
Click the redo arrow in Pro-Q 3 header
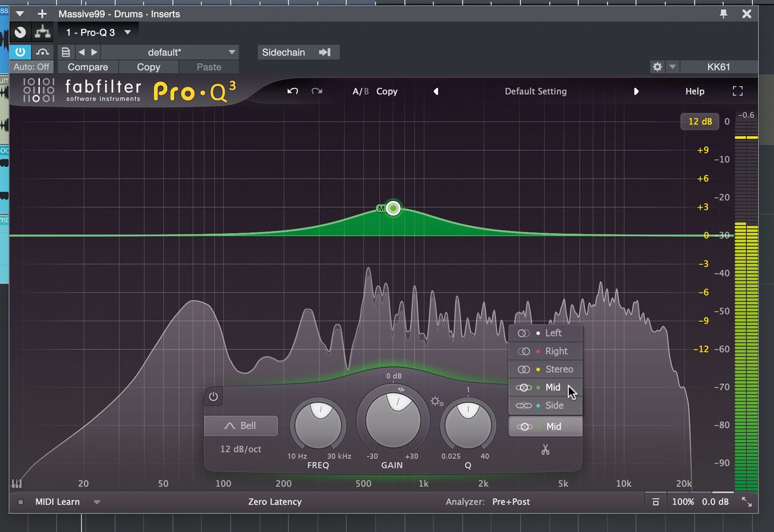tap(317, 91)
